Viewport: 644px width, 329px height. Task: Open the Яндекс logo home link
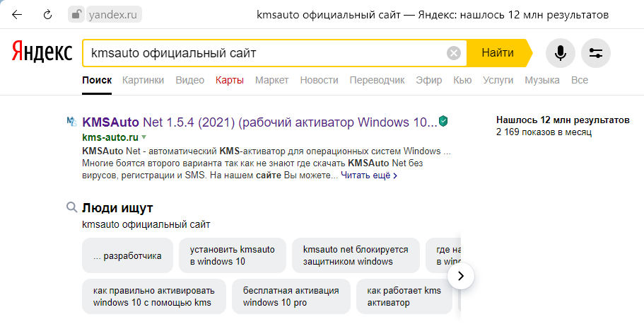pyautogui.click(x=42, y=52)
